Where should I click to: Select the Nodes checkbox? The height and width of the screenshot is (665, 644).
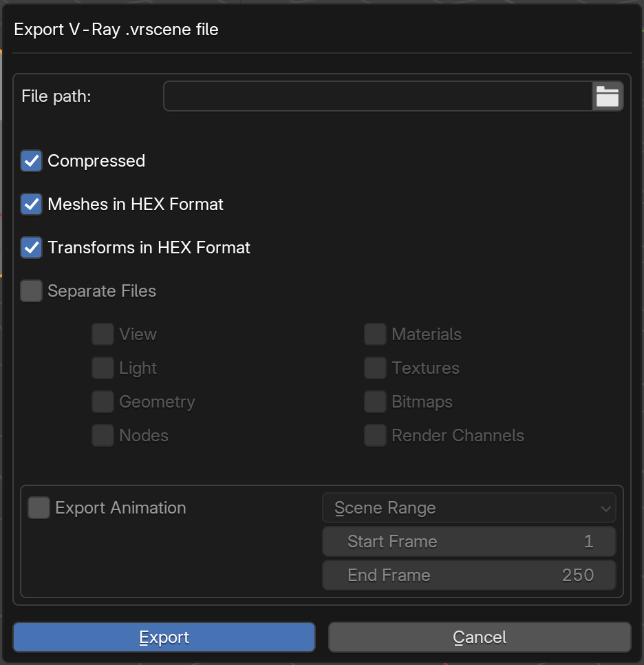[x=103, y=436]
